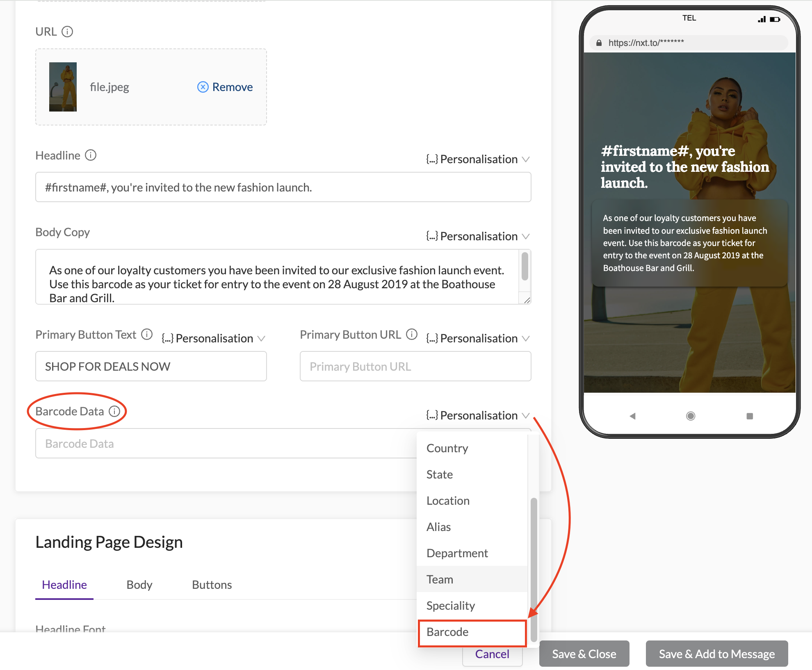The width and height of the screenshot is (812, 670).
Task: Click the URL info icon
Action: tap(67, 32)
